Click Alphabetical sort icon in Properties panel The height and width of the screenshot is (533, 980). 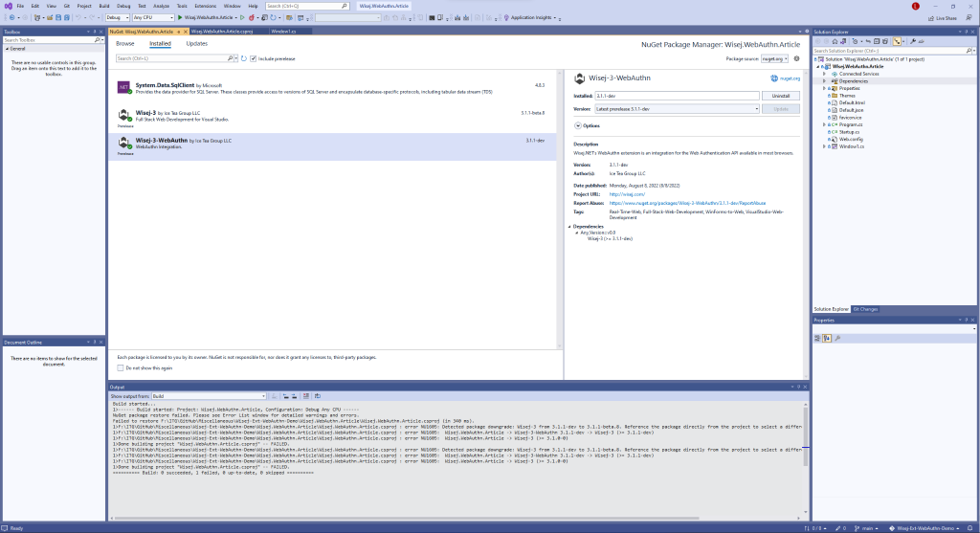click(x=827, y=338)
